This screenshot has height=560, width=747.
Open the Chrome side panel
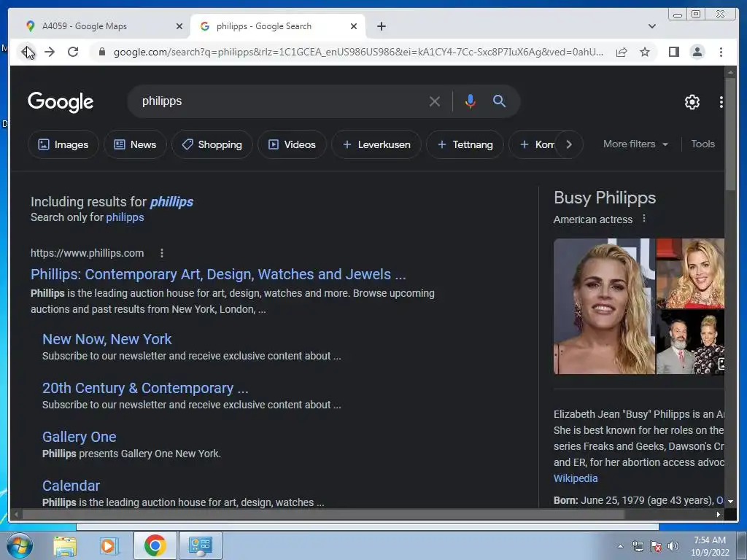tap(673, 52)
